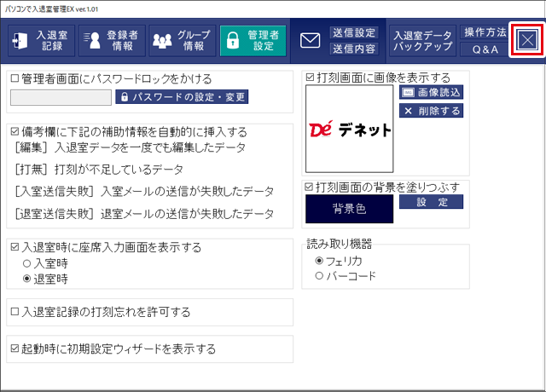Open 送信内容 mail contents
Viewport: 546px width, 392px height.
[354, 49]
